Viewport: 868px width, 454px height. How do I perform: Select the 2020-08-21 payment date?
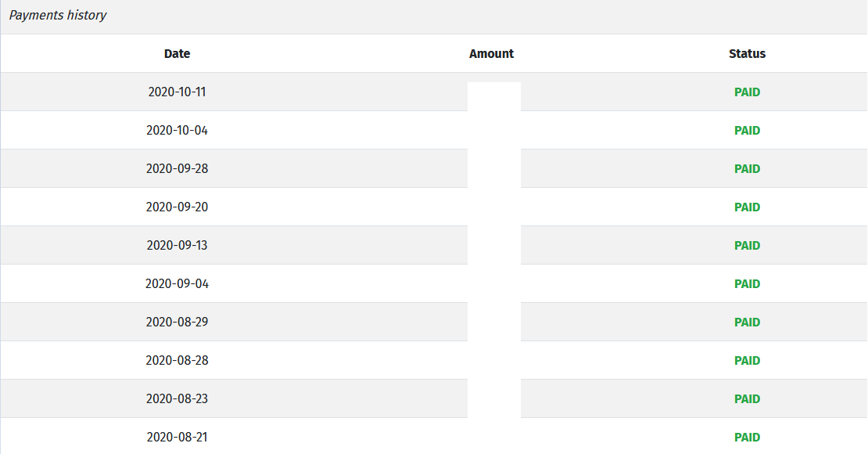(177, 437)
